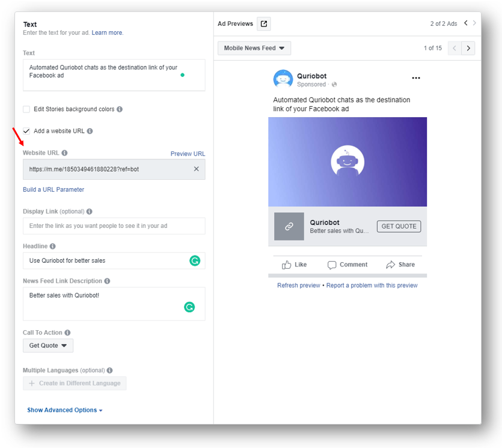Click into the ad Text input box

[114, 75]
